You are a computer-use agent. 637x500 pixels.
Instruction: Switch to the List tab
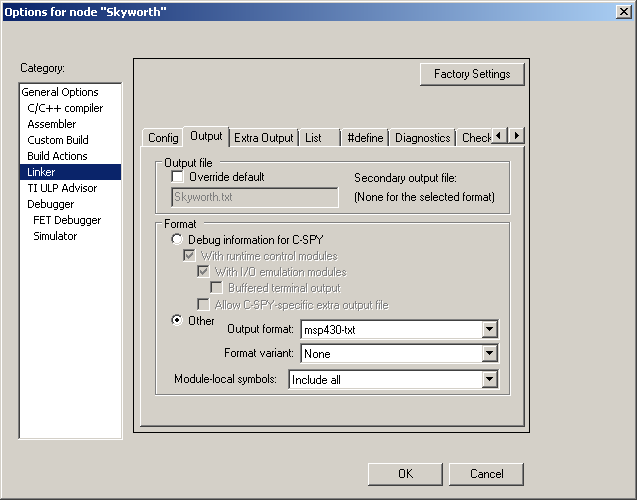click(314, 138)
